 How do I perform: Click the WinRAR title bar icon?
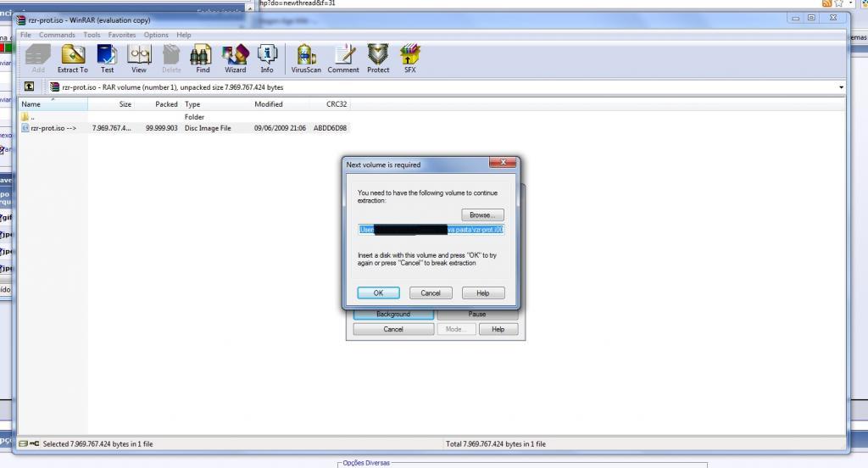[x=21, y=20]
